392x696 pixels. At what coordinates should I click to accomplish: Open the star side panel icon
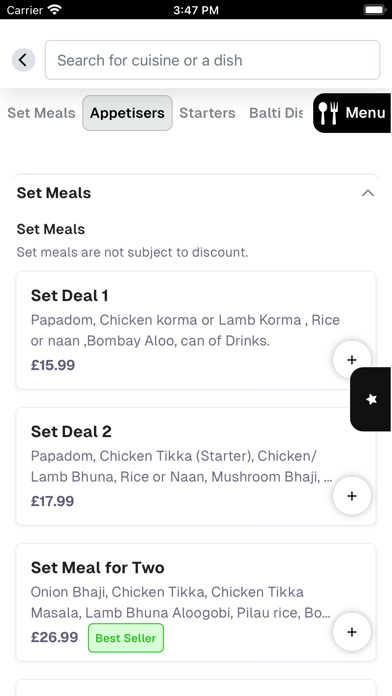coord(371,399)
